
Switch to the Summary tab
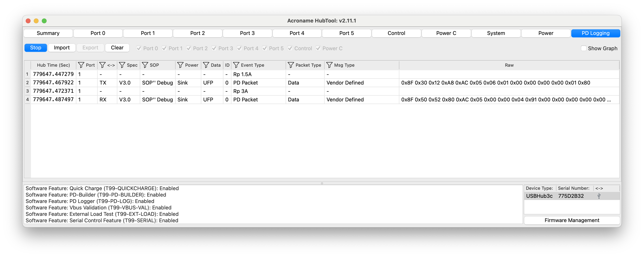[48, 33]
